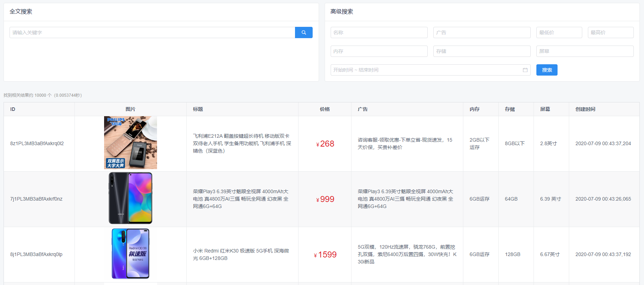Click the 广告 input field in advanced search
This screenshot has height=285, width=644.
click(482, 32)
